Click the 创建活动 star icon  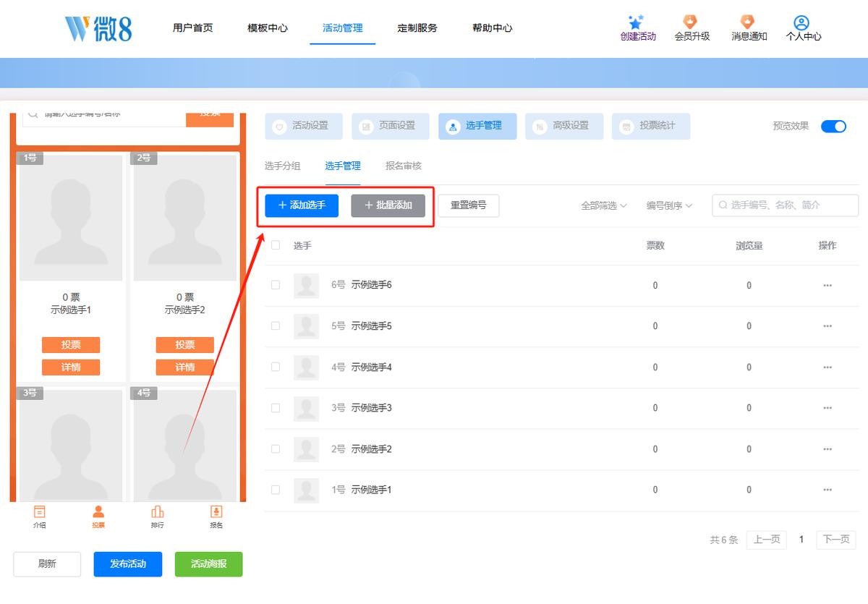coord(636,22)
